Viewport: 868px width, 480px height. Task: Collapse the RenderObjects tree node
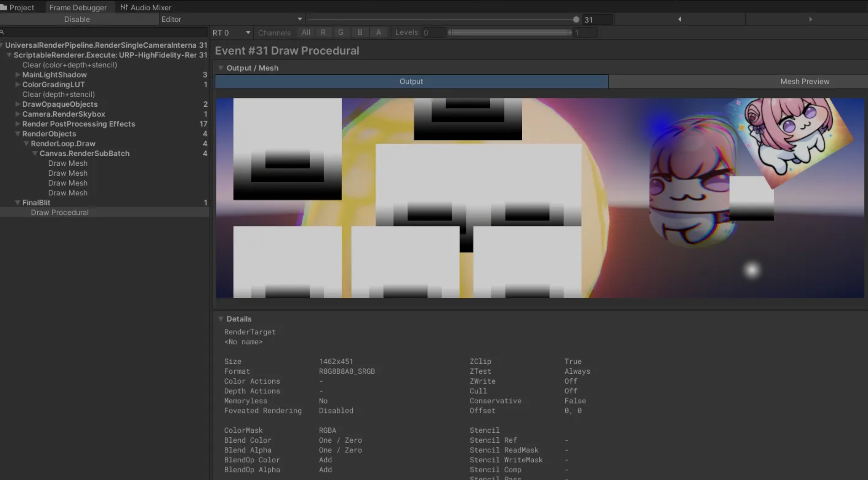(x=18, y=134)
